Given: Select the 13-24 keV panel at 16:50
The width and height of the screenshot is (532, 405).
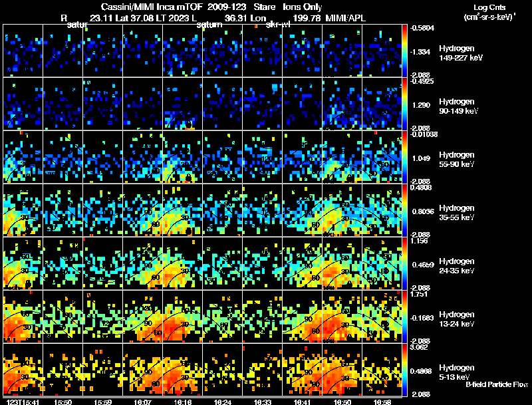Looking at the screenshot, I should click(342, 317).
